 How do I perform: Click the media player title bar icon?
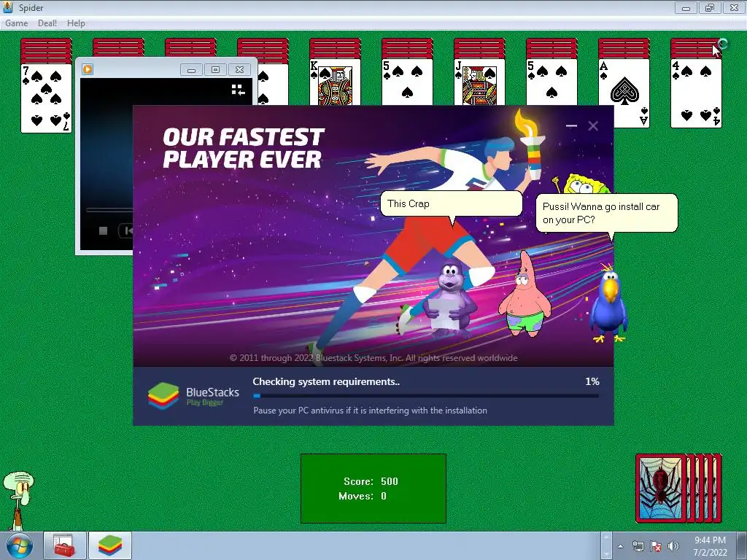point(88,69)
